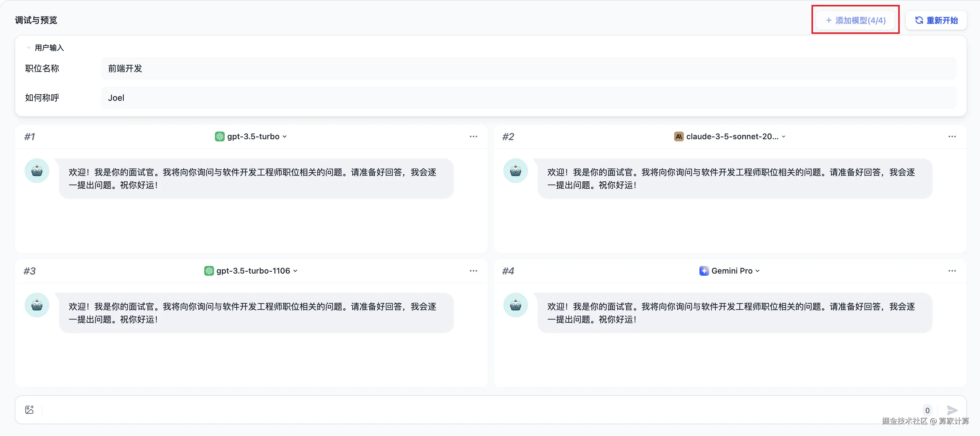Click the 如何称呼 field containing Joel
This screenshot has width=980, height=436.
[528, 98]
